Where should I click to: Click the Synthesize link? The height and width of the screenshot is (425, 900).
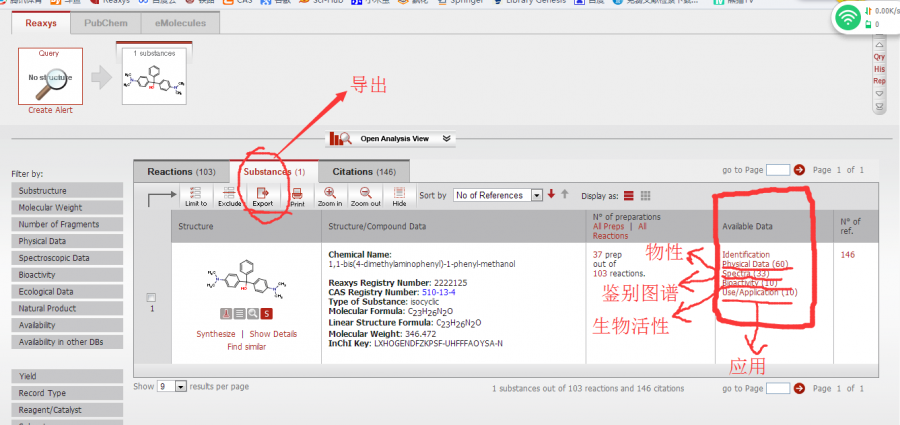coord(216,334)
